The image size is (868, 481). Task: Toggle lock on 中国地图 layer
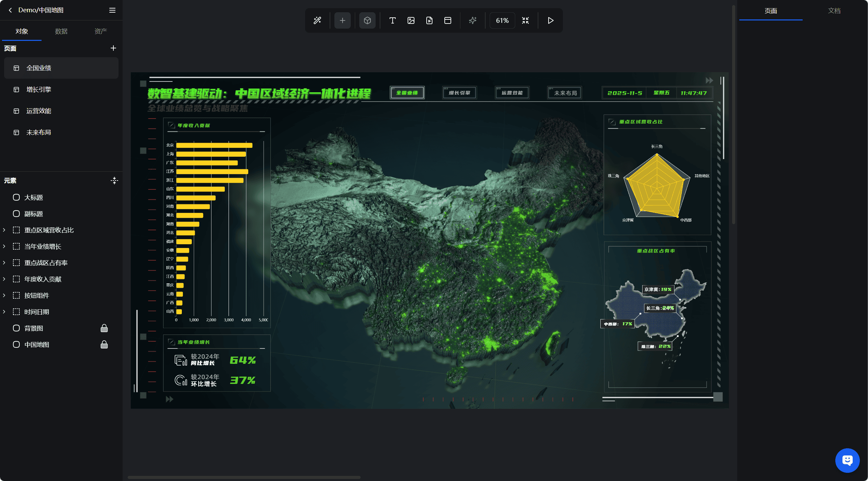pos(104,344)
